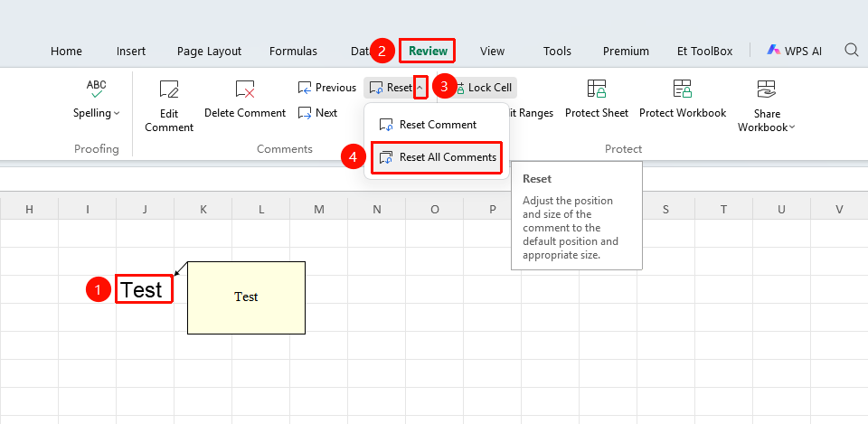Select the Review tab
This screenshot has height=424, width=868.
click(428, 51)
